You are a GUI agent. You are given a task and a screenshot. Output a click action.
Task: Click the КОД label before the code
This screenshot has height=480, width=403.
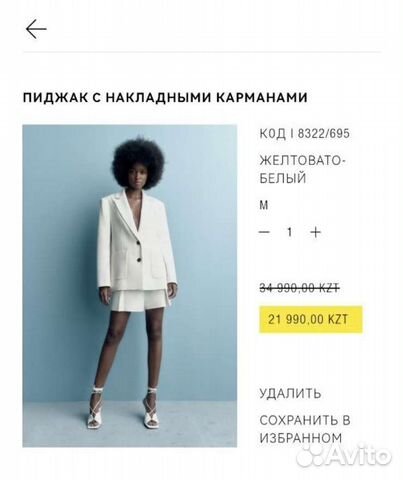pyautogui.click(x=273, y=134)
